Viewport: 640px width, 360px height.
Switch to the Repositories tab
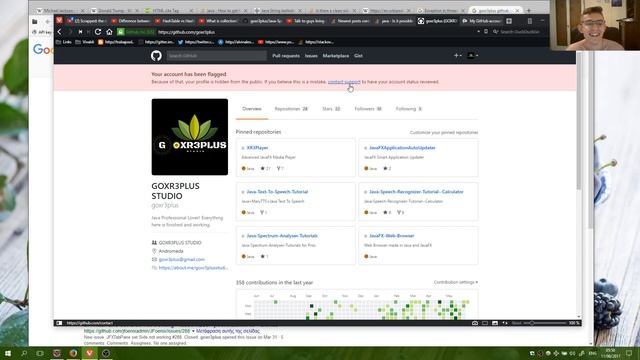291,109
